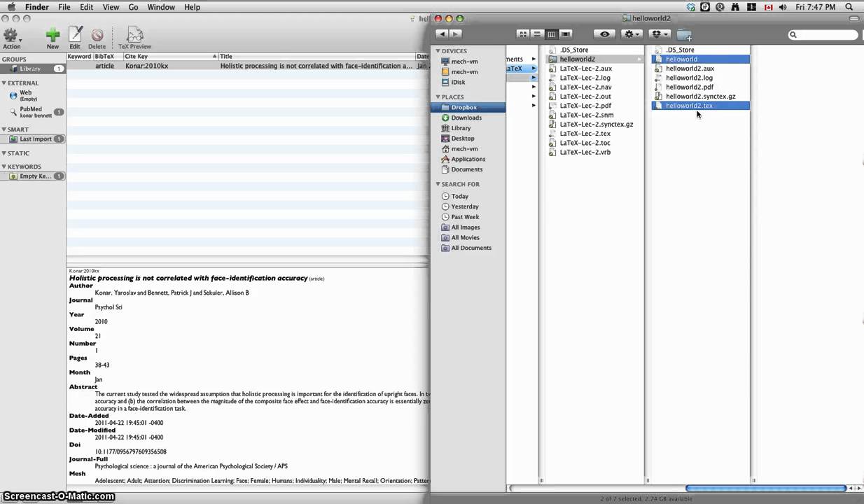The image size is (864, 504).
Task: Select the Konar:2010kx article row
Action: point(247,66)
